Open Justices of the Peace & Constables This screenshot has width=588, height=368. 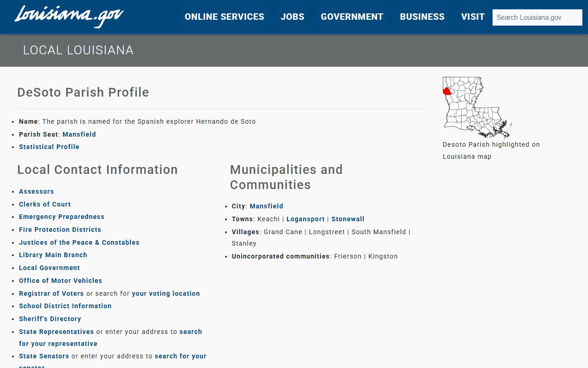[x=79, y=242]
